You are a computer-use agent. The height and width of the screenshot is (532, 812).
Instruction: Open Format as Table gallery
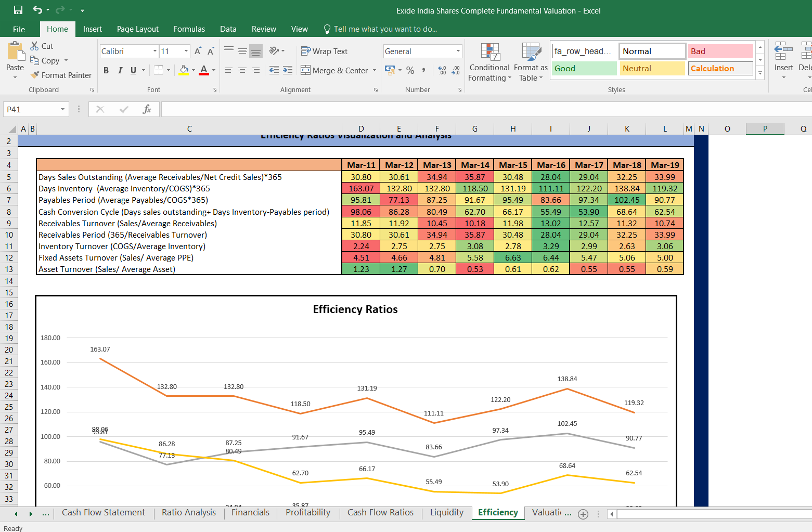tap(531, 62)
